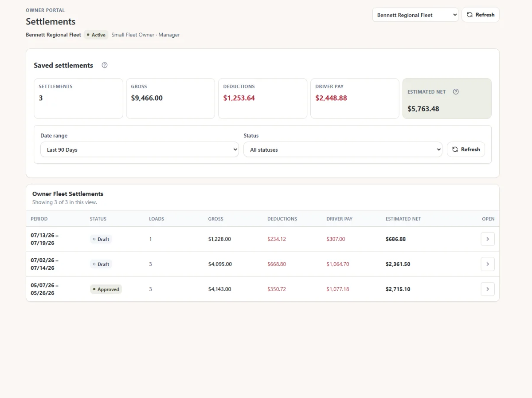The width and height of the screenshot is (532, 398).
Task: Open the Status dropdown showing All statuses
Action: 343,150
